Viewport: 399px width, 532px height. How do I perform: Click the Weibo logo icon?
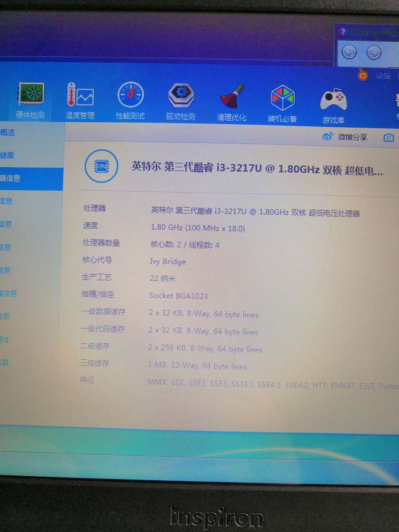(327, 136)
